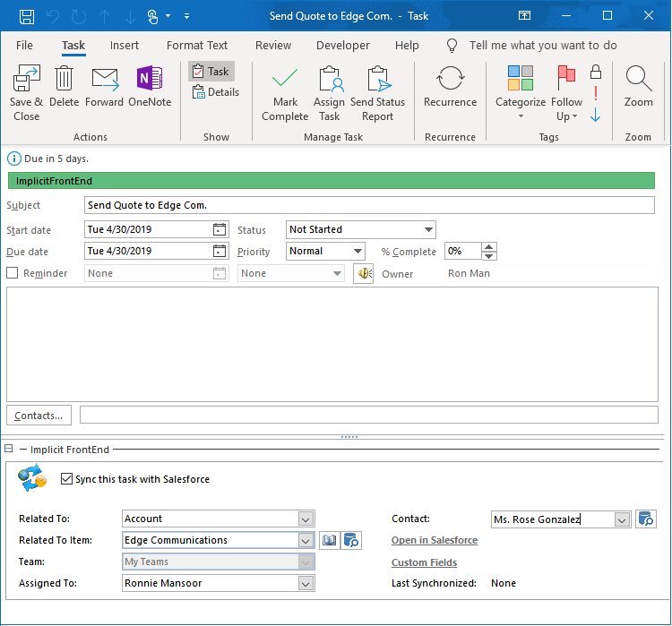Open the Assign Task command
The width and height of the screenshot is (672, 626).
329,81
